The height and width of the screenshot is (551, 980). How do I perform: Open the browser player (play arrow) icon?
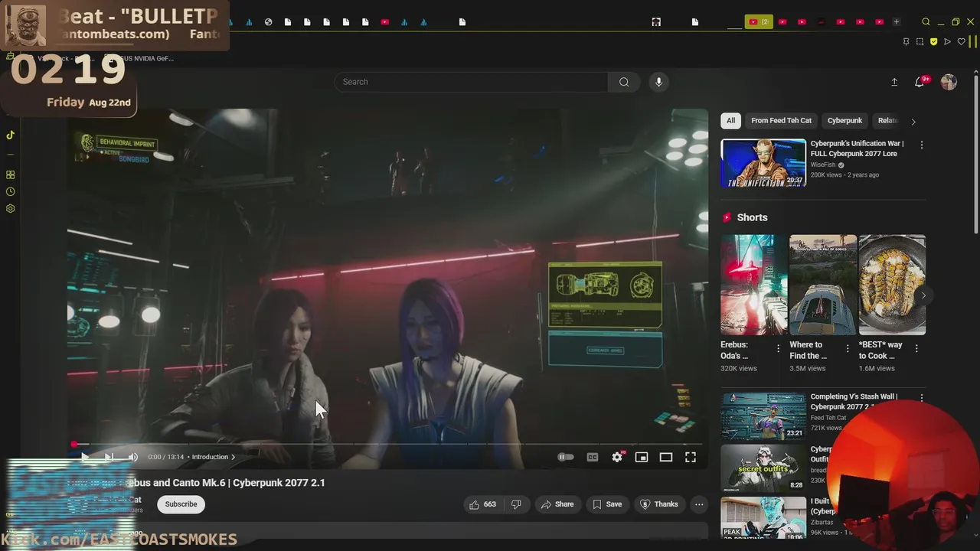(x=947, y=41)
